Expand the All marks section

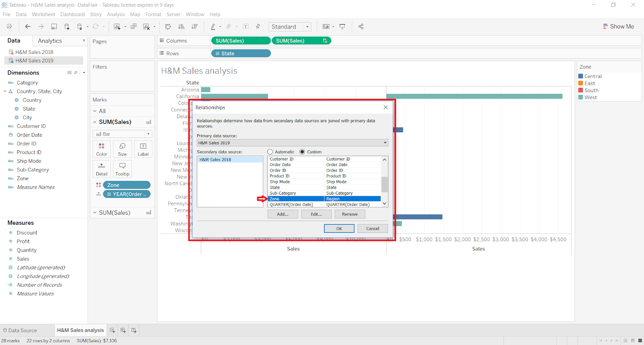pyautogui.click(x=95, y=111)
